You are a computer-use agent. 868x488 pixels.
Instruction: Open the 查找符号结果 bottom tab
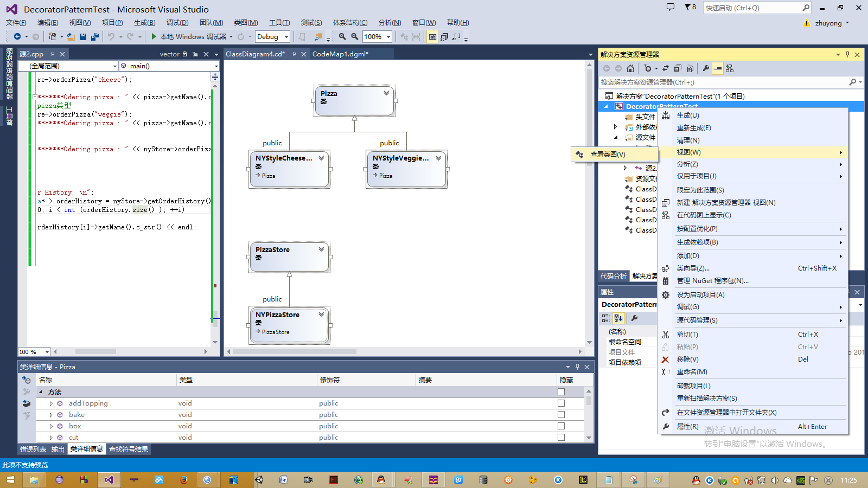129,449
